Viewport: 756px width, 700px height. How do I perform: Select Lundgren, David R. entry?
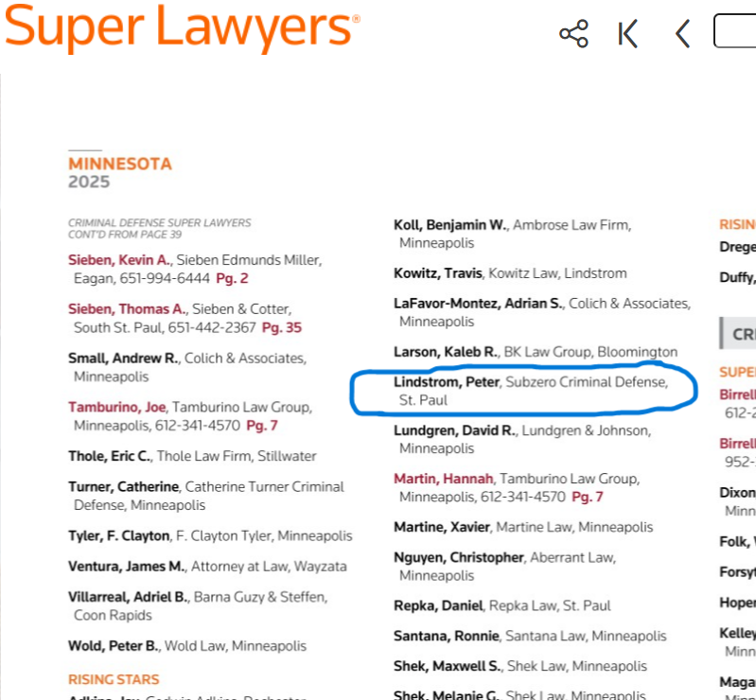tap(522, 439)
